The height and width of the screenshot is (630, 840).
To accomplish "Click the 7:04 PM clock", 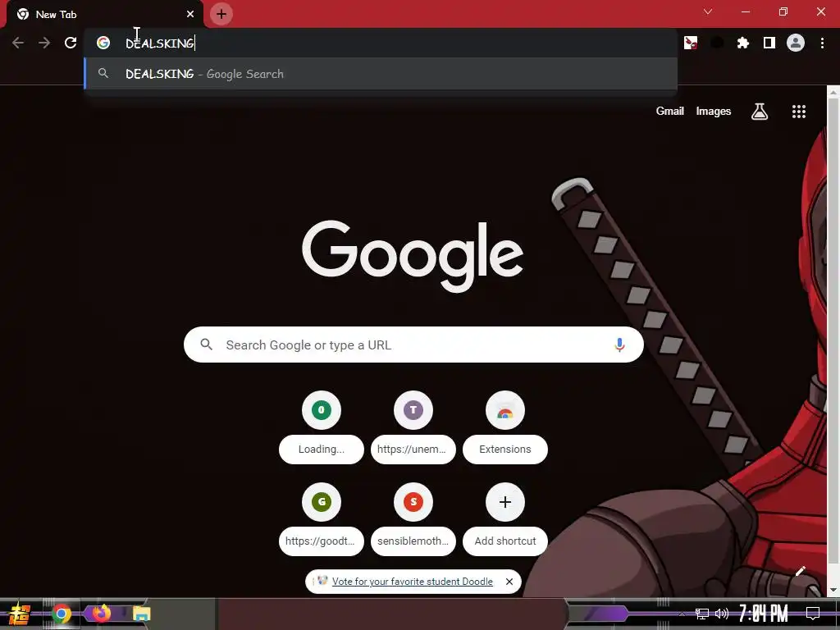I will coord(764,614).
